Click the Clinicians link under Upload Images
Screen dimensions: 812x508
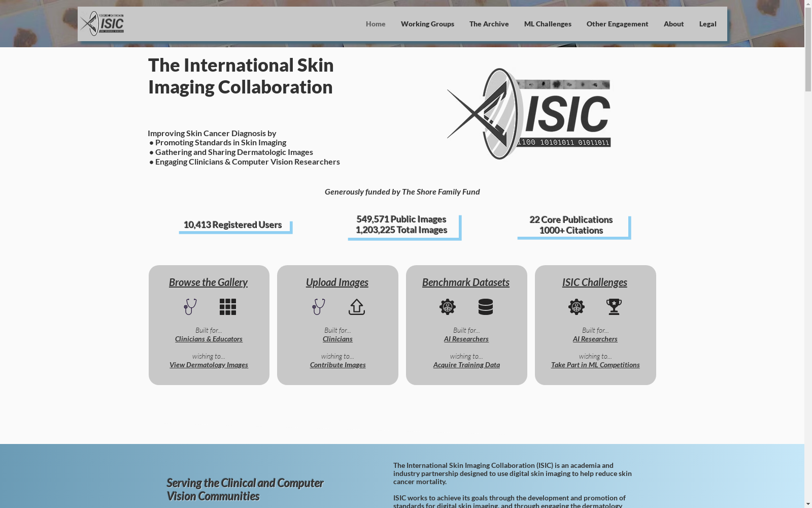pos(337,339)
